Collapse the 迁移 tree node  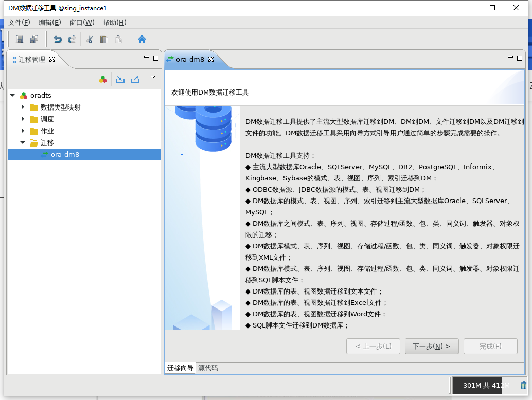[23, 143]
